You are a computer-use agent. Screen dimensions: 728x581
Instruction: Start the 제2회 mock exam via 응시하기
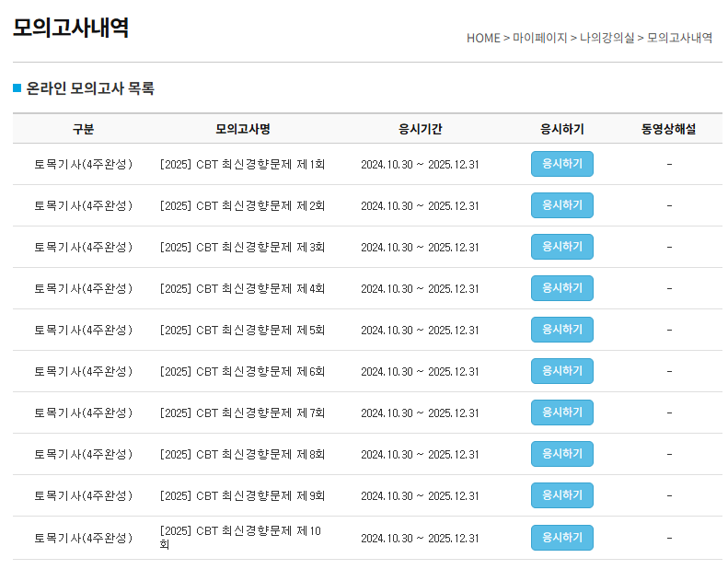561,205
